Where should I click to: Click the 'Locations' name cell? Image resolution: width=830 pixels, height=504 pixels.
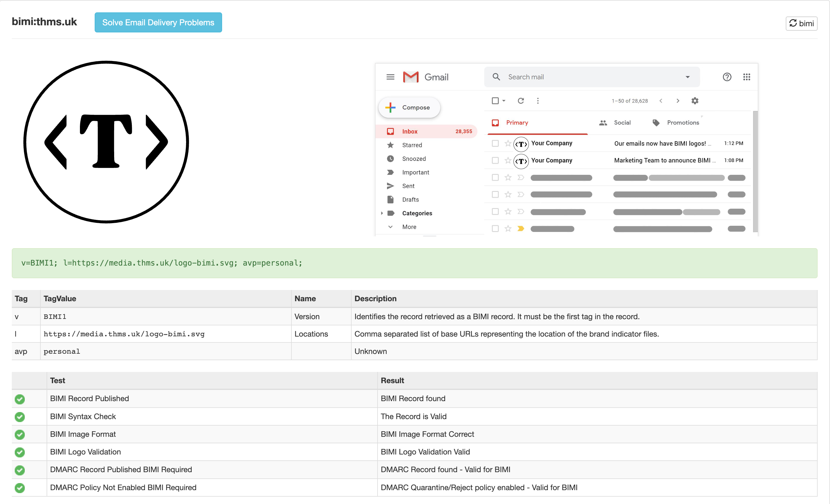click(x=321, y=334)
